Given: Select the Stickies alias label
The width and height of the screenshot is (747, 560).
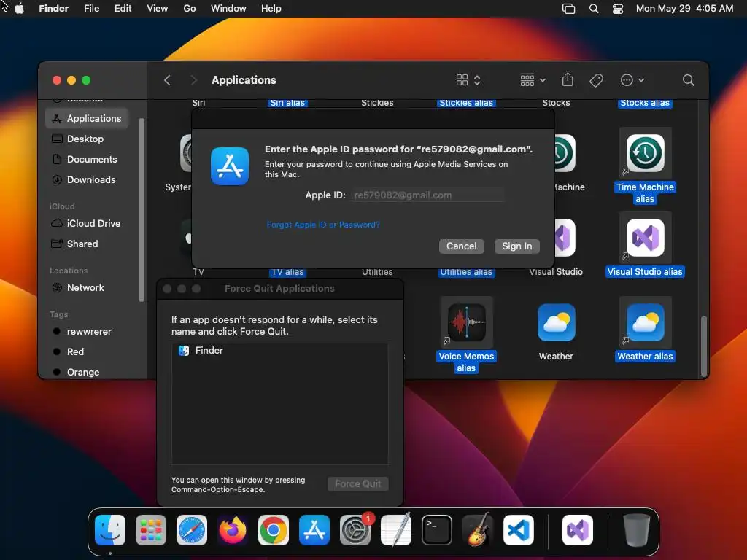Looking at the screenshot, I should (466, 103).
